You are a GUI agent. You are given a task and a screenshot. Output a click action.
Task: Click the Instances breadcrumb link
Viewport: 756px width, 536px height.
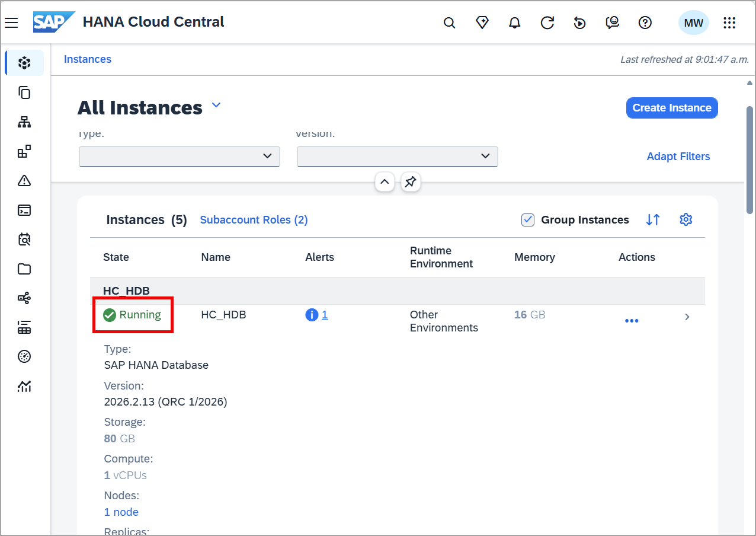(88, 59)
